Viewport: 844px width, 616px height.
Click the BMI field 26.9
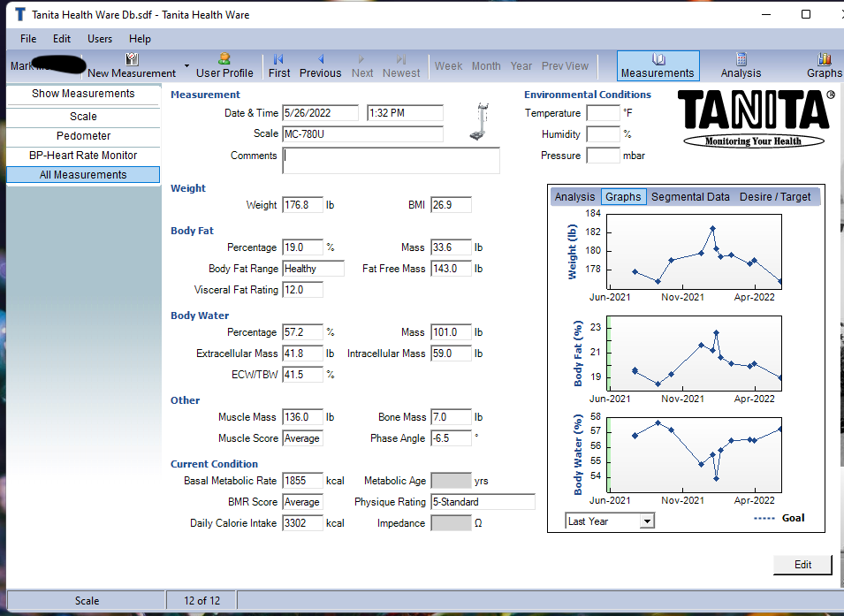(451, 205)
